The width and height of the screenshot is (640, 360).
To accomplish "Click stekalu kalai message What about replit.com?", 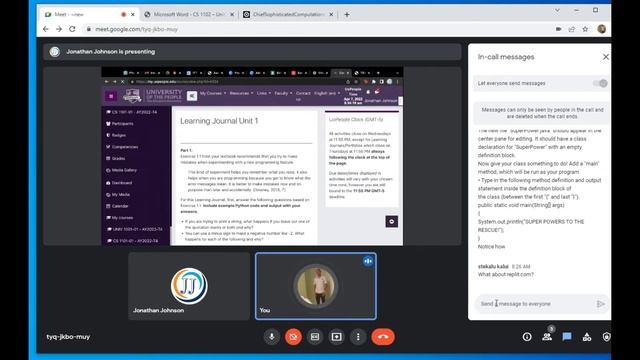I will click(x=506, y=274).
